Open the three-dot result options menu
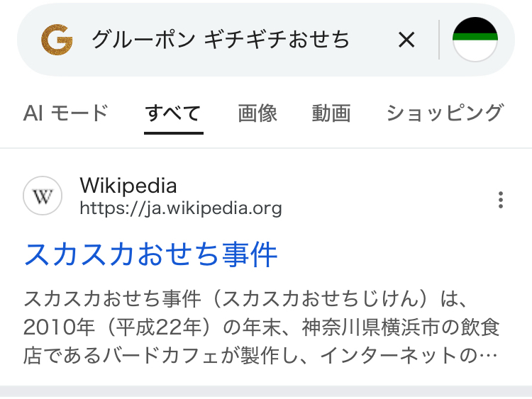 (501, 200)
